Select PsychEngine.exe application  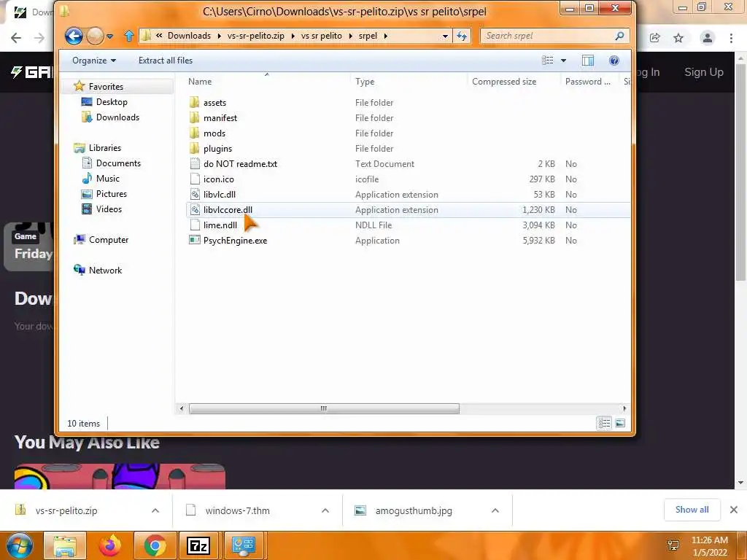pos(235,241)
